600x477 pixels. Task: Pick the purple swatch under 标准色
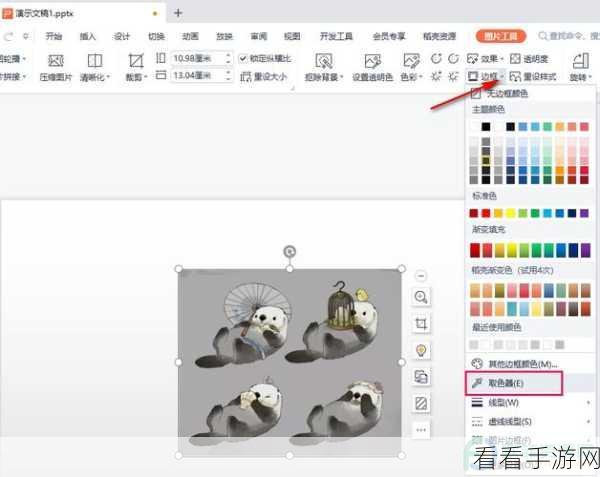[x=584, y=213]
